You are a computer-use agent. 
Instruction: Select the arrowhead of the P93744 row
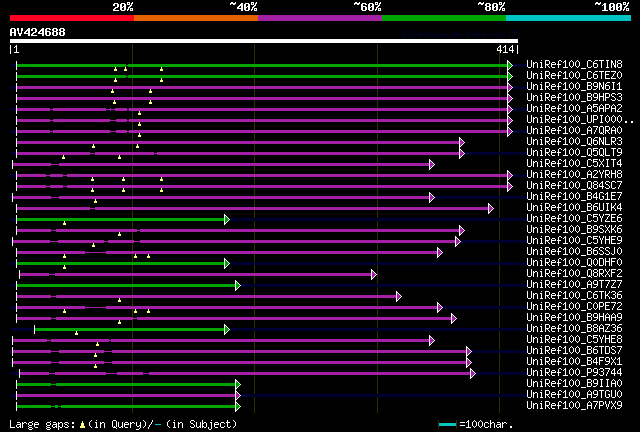coord(473,374)
